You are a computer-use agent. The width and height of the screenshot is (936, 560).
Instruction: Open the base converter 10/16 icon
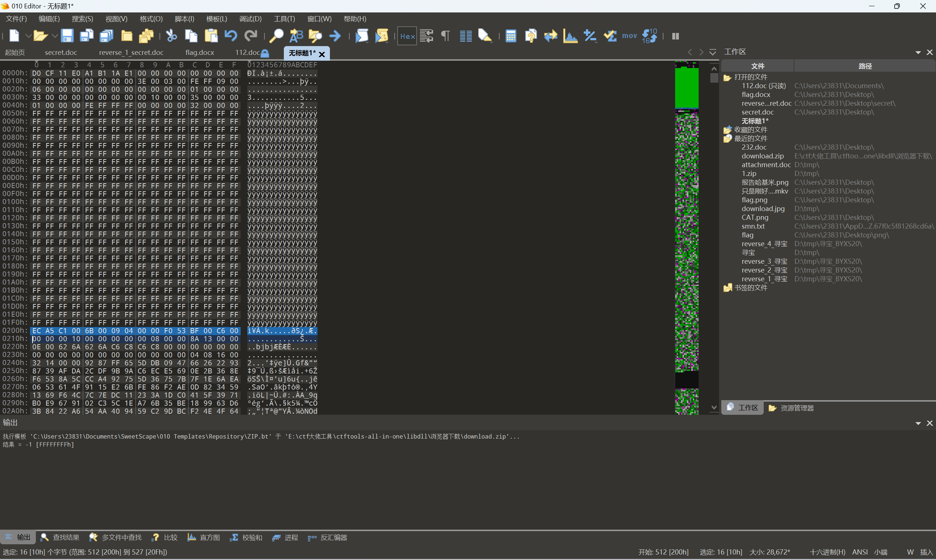click(649, 36)
